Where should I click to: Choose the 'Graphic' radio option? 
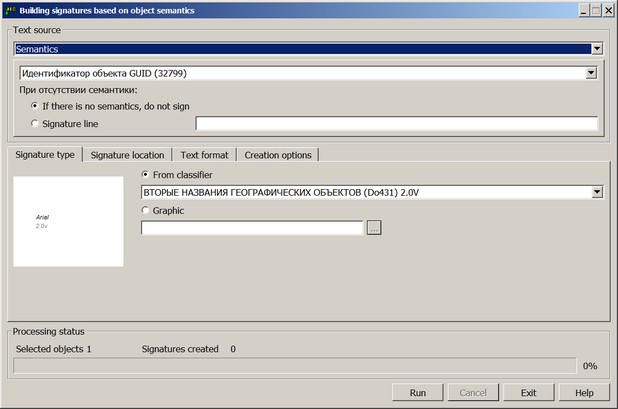point(147,210)
